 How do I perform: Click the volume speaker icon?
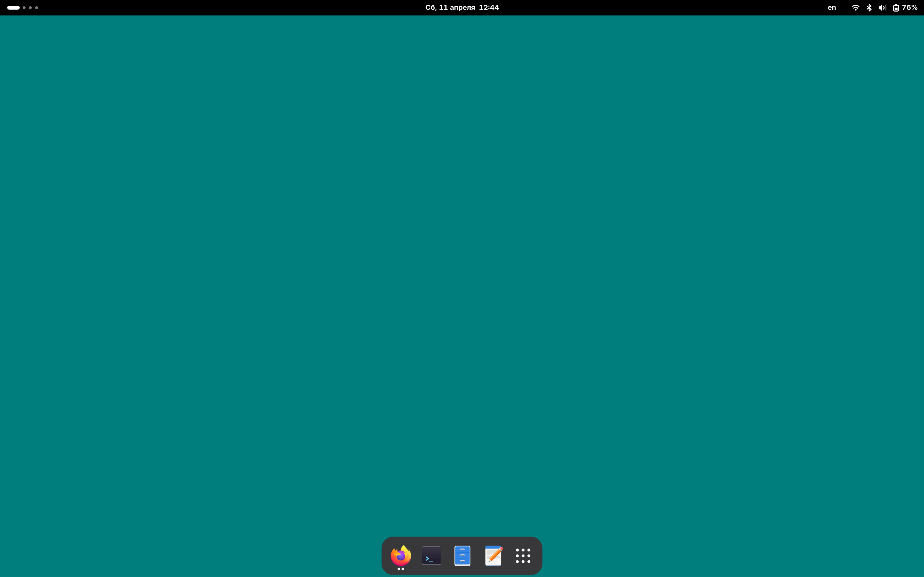882,8
